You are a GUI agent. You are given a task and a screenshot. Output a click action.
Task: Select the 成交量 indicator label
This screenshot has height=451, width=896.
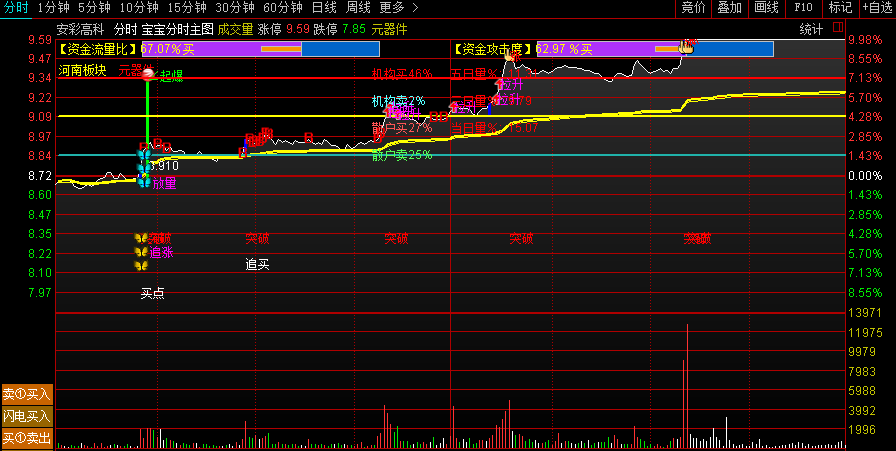(235, 29)
